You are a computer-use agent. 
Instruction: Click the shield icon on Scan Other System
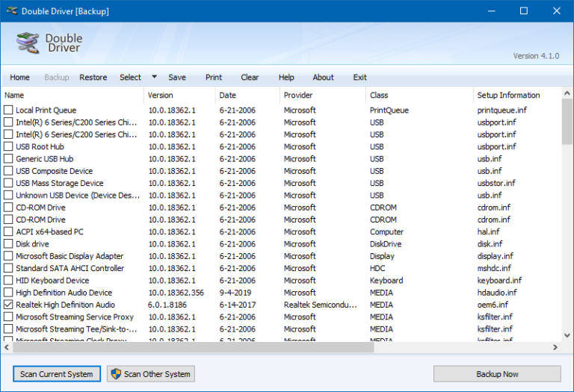pos(115,374)
